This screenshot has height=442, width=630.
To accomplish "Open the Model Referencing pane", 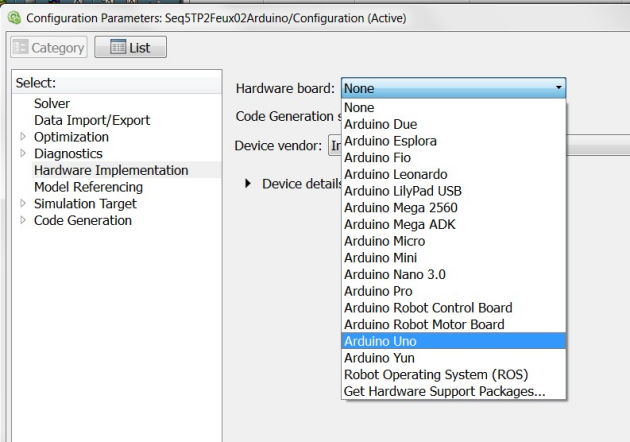I will pos(88,187).
